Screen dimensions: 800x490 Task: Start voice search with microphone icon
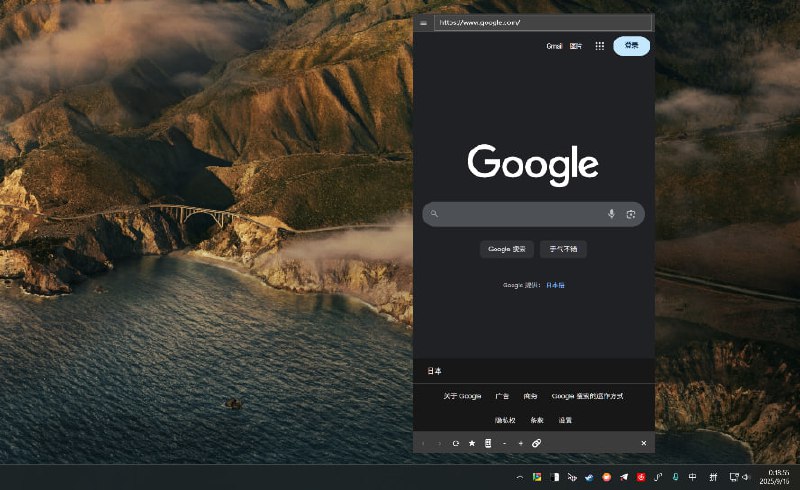point(611,214)
